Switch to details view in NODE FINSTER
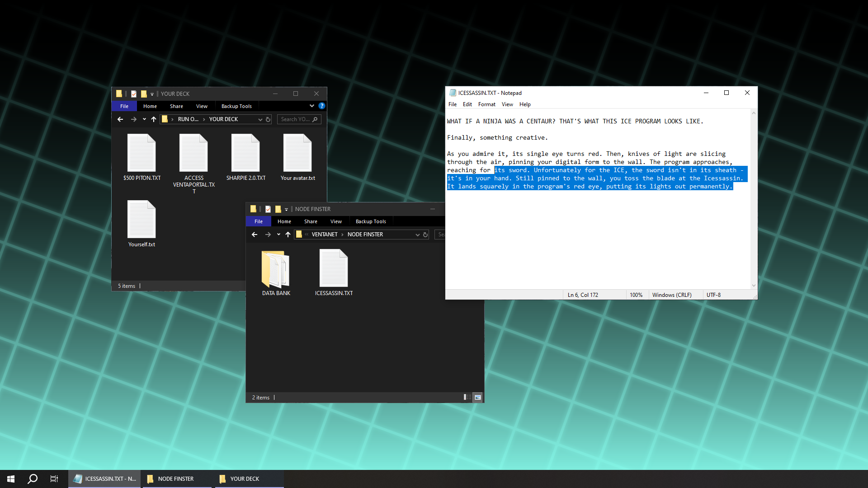The height and width of the screenshot is (488, 868). coord(467,397)
